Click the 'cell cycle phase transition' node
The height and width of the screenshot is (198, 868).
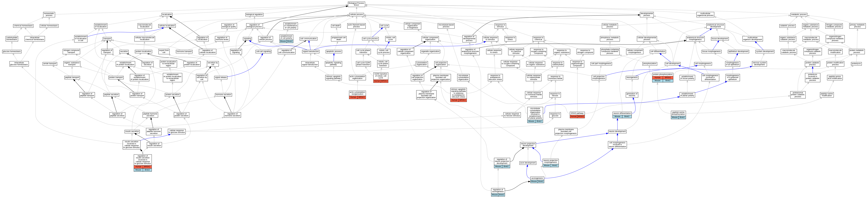click(363, 52)
